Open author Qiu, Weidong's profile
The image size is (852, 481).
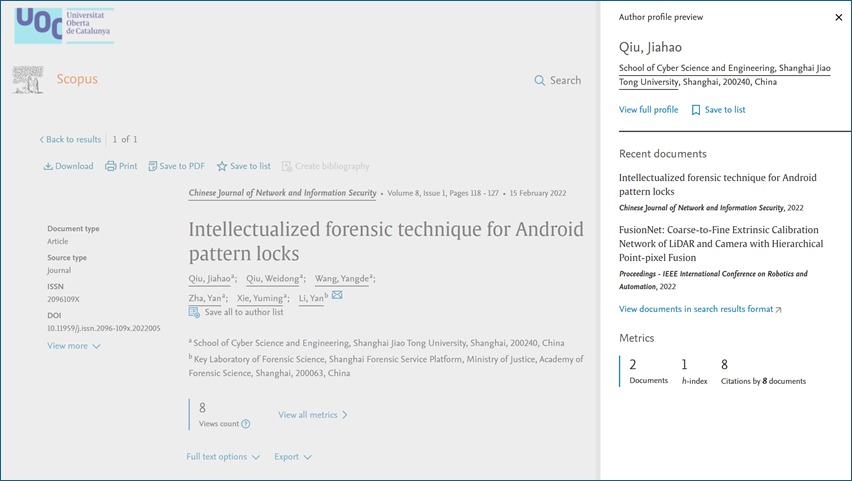click(272, 279)
